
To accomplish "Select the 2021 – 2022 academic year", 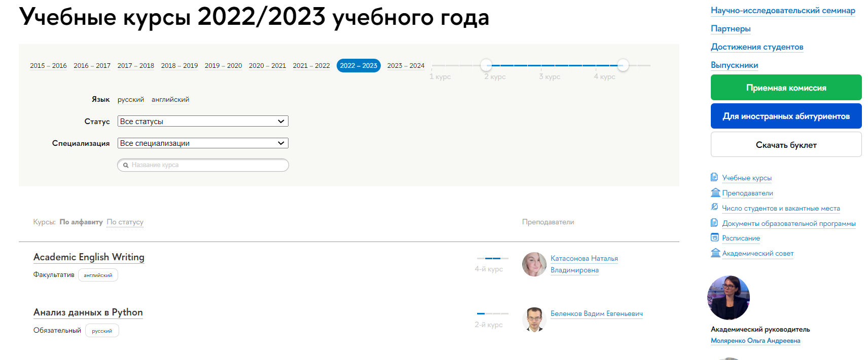I will click(x=311, y=66).
